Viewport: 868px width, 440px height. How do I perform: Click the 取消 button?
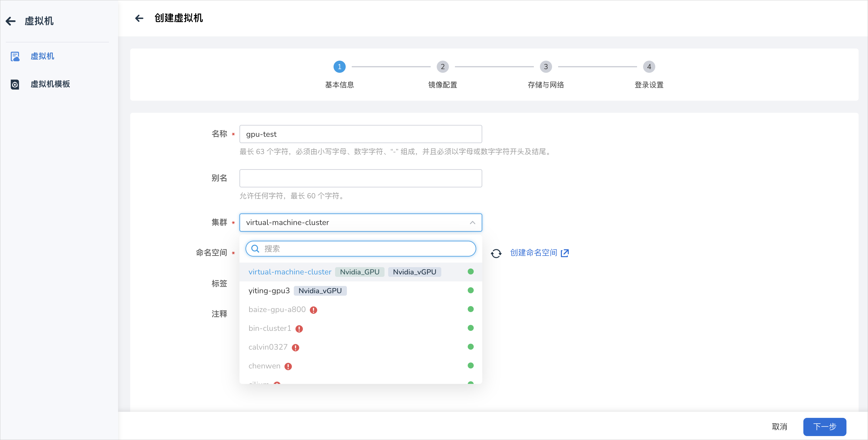(x=779, y=427)
